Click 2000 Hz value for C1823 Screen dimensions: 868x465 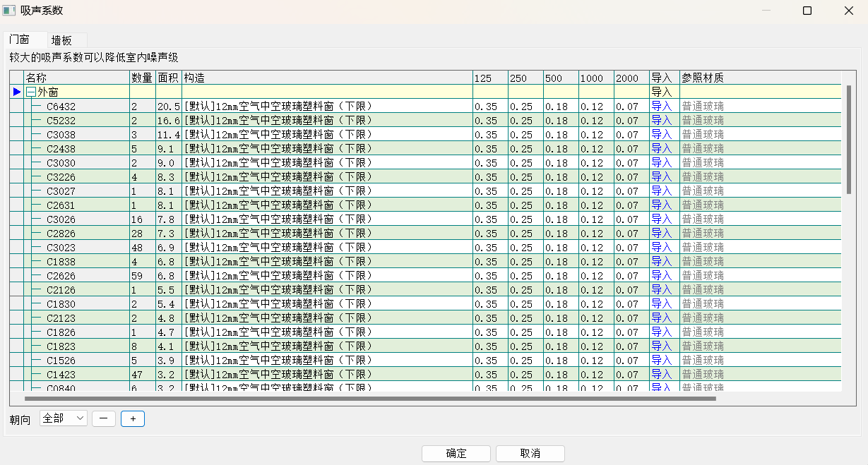click(631, 346)
